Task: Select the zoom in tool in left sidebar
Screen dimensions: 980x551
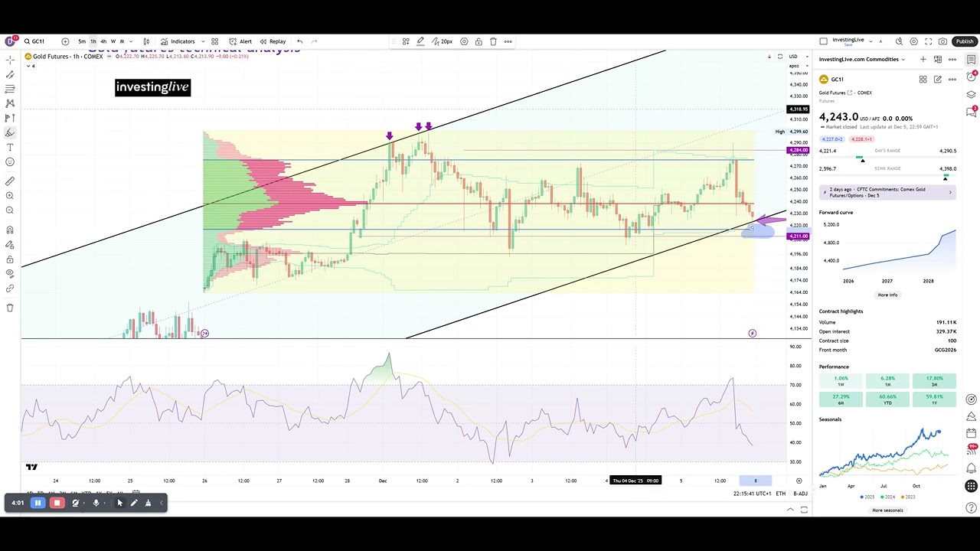Action: [x=10, y=196]
